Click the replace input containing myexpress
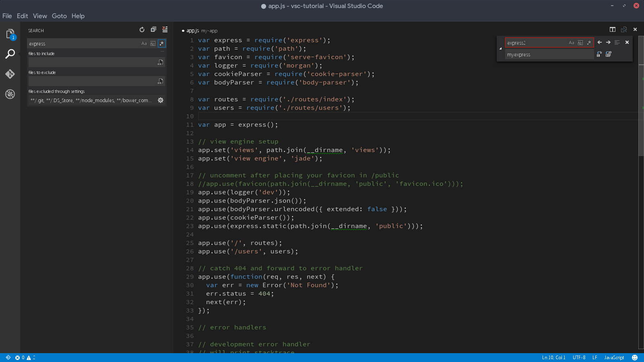 (549, 54)
